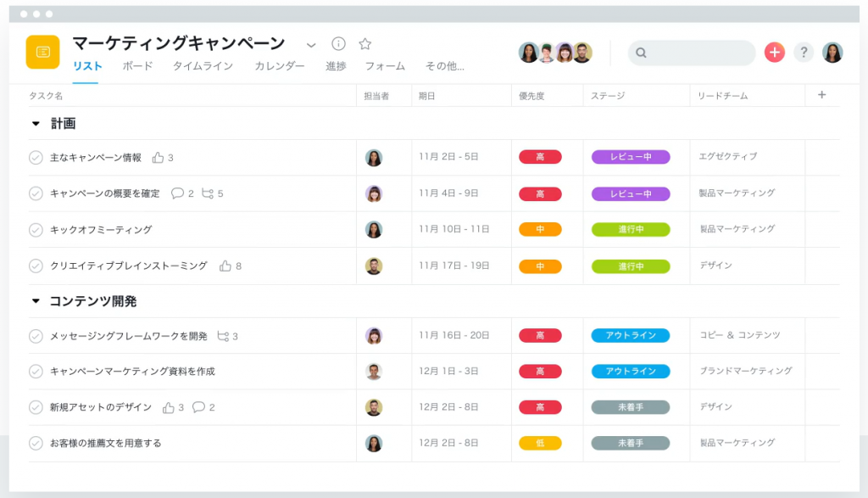Open comment icon on 新規アセットのデザイン
This screenshot has width=868, height=498.
198,407
